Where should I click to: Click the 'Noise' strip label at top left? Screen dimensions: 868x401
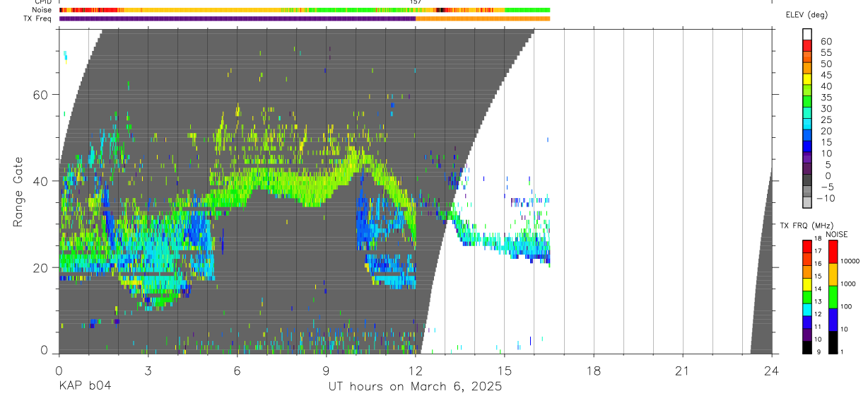[x=42, y=10]
